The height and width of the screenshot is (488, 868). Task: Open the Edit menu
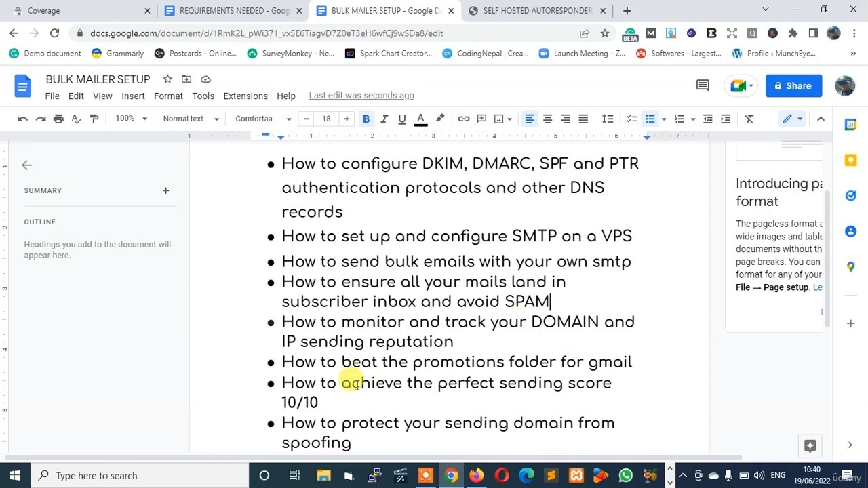[76, 96]
